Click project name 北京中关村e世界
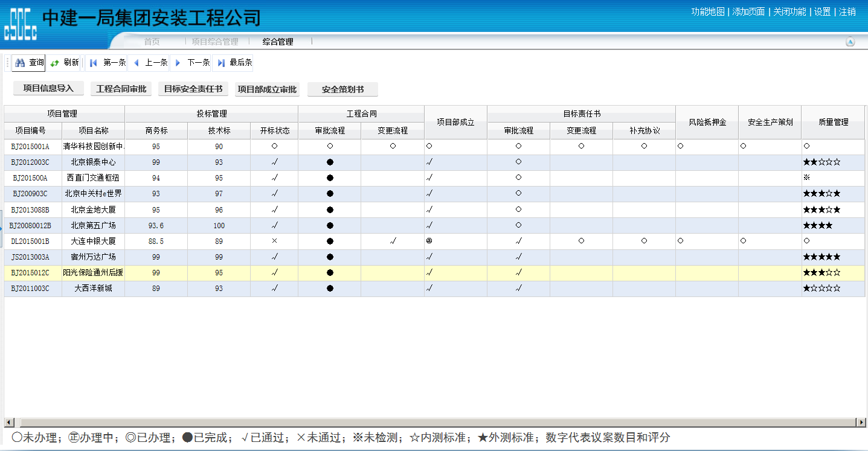868x451 pixels. tap(94, 194)
